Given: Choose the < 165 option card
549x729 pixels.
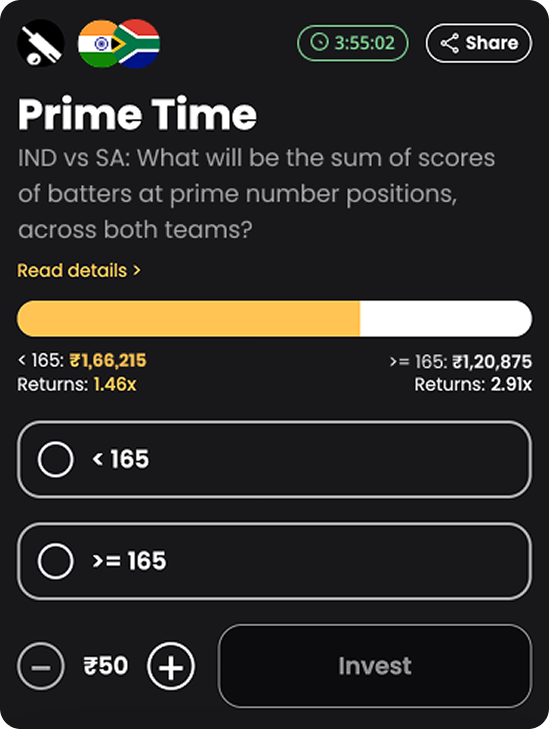Looking at the screenshot, I should click(274, 459).
